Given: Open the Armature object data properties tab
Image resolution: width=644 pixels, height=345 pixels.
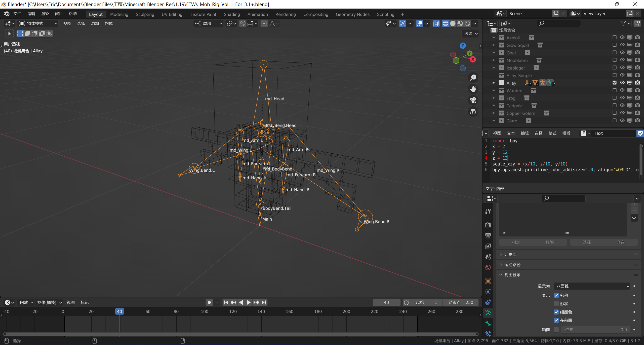Looking at the screenshot, I should [x=488, y=313].
